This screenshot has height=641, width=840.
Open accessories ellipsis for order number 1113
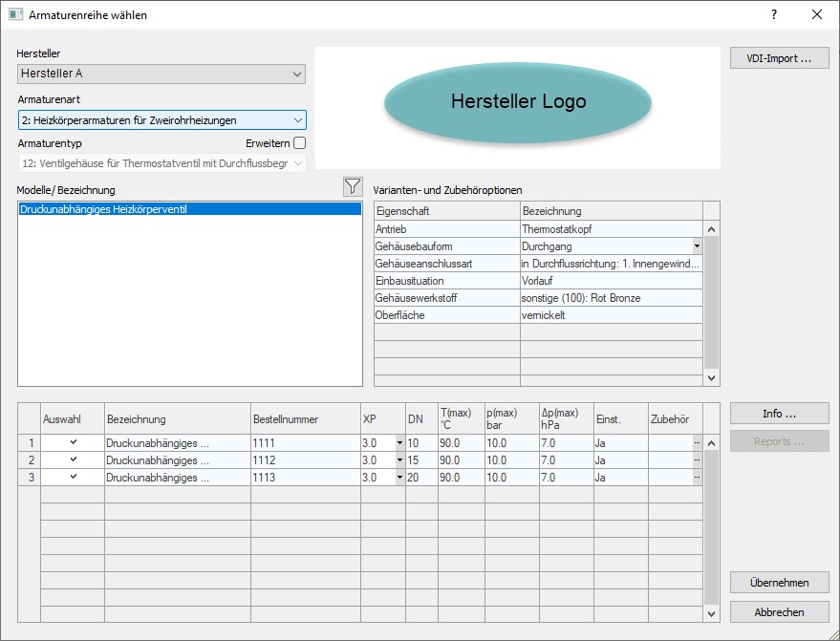(x=697, y=477)
